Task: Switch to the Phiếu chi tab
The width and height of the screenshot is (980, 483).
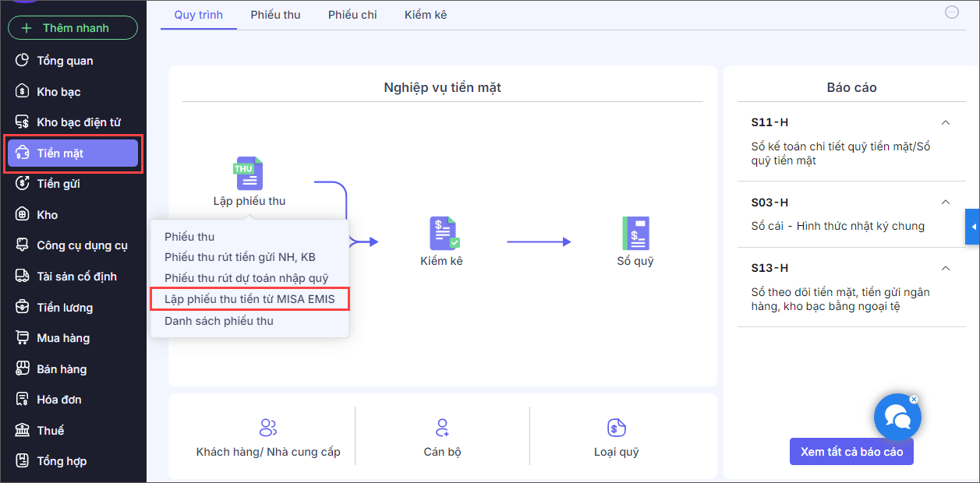Action: tap(352, 15)
